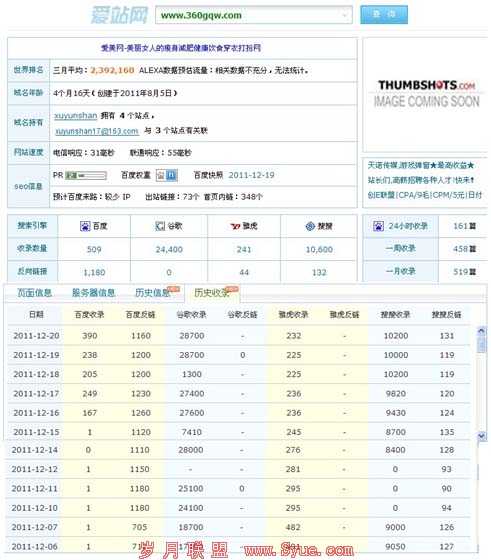This screenshot has height=560, width=491.
Task: Click the 百度收录 column header
Action: coord(89,315)
